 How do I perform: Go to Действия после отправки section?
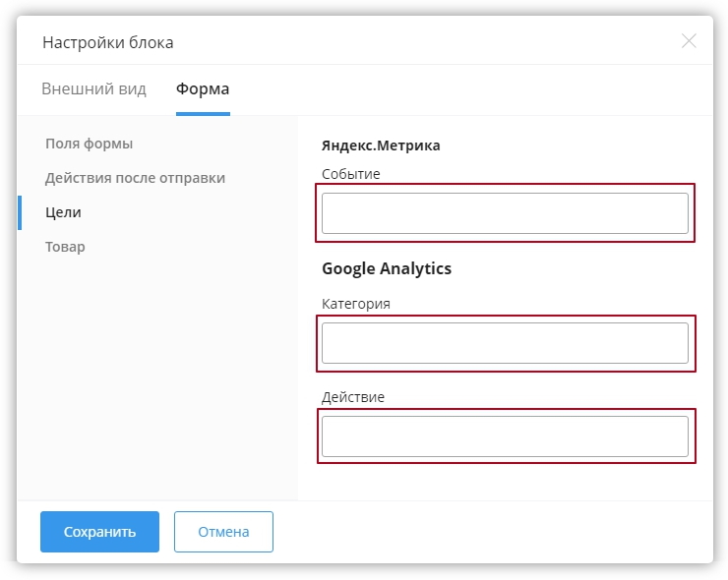pyautogui.click(x=135, y=178)
